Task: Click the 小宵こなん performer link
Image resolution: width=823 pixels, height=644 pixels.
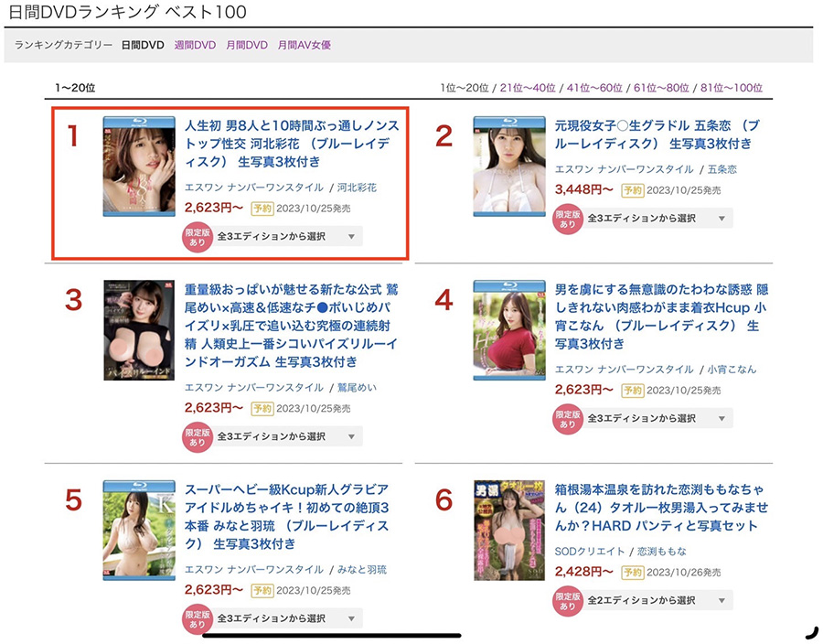Action: click(x=732, y=370)
